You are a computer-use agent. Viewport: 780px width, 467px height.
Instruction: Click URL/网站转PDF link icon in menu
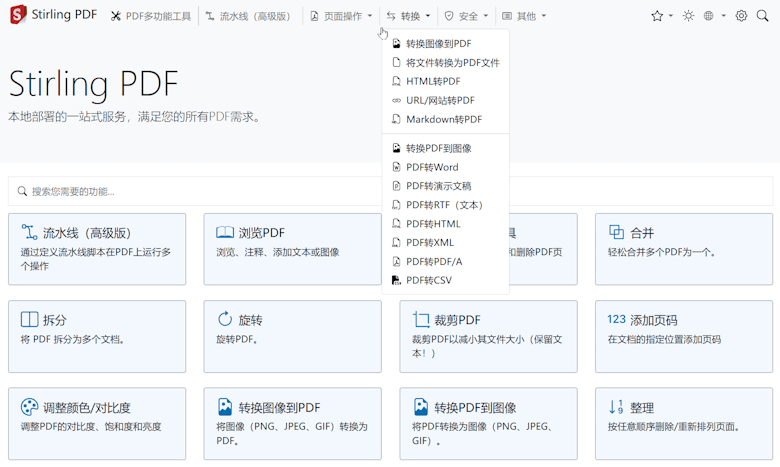click(396, 100)
